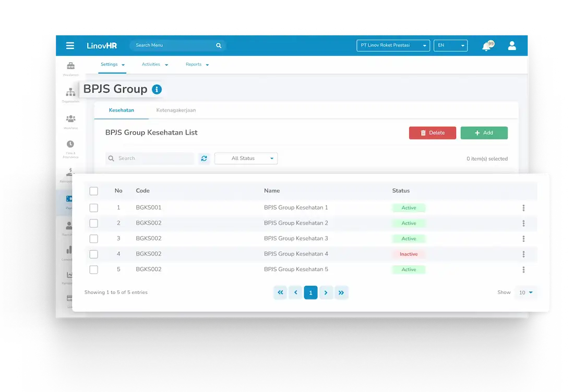
Task: Select all rows using the header checkbox
Action: [x=93, y=191]
